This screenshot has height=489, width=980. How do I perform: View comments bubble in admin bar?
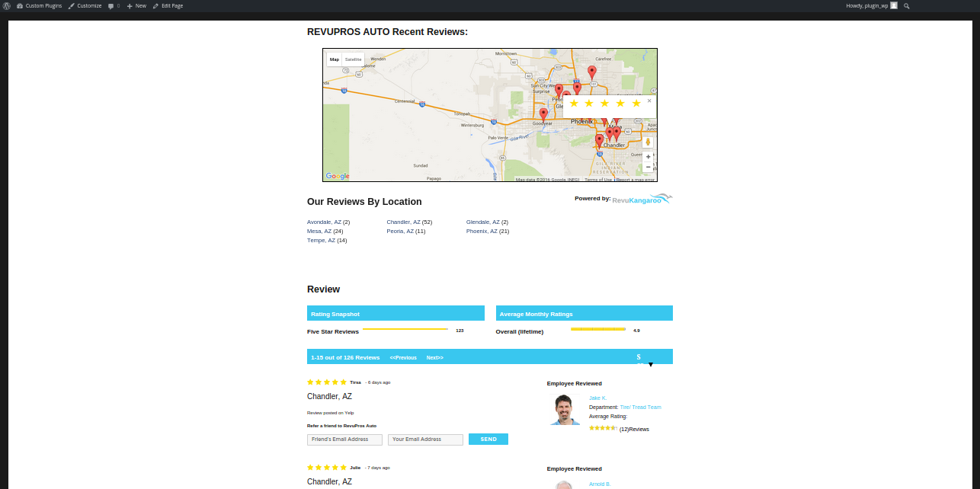[x=114, y=5]
